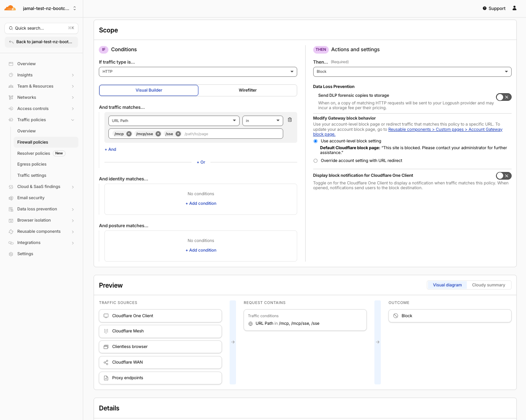
Task: Switch to the Wirefilter tab
Action: (248, 90)
